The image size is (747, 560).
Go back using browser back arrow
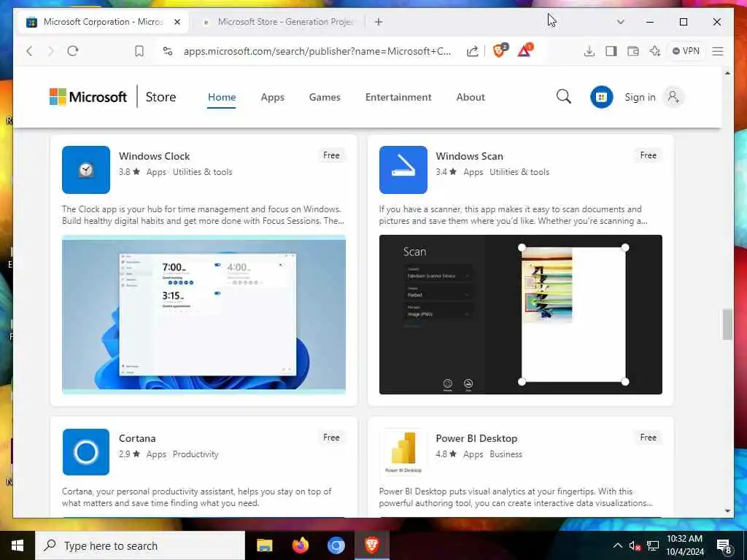click(x=29, y=51)
